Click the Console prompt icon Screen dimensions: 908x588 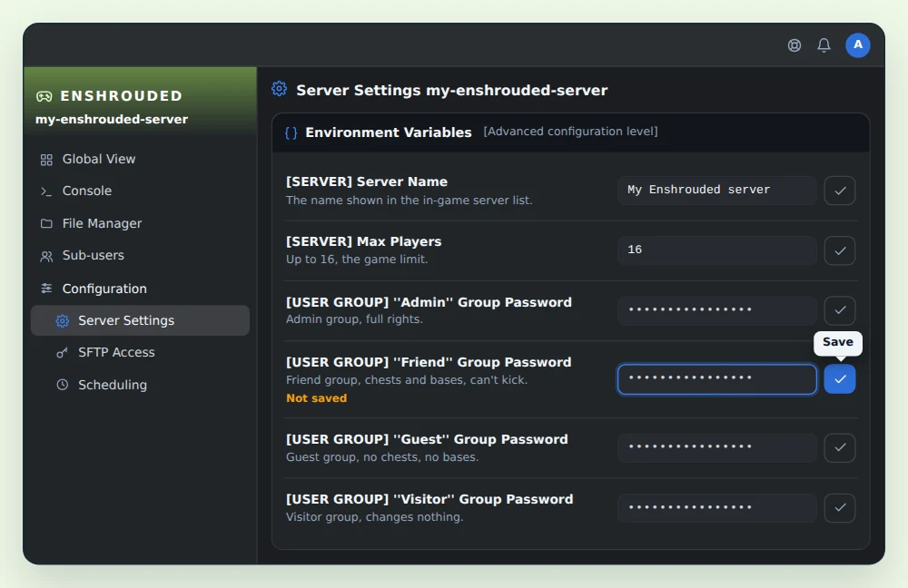click(46, 191)
